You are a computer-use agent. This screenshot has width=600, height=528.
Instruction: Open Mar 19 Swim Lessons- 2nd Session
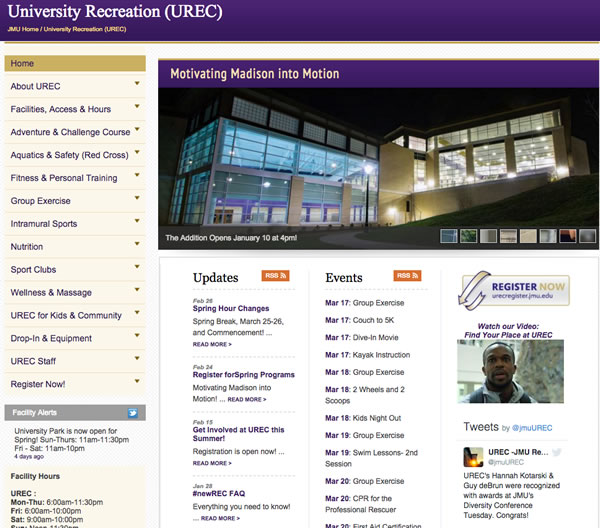371,458
